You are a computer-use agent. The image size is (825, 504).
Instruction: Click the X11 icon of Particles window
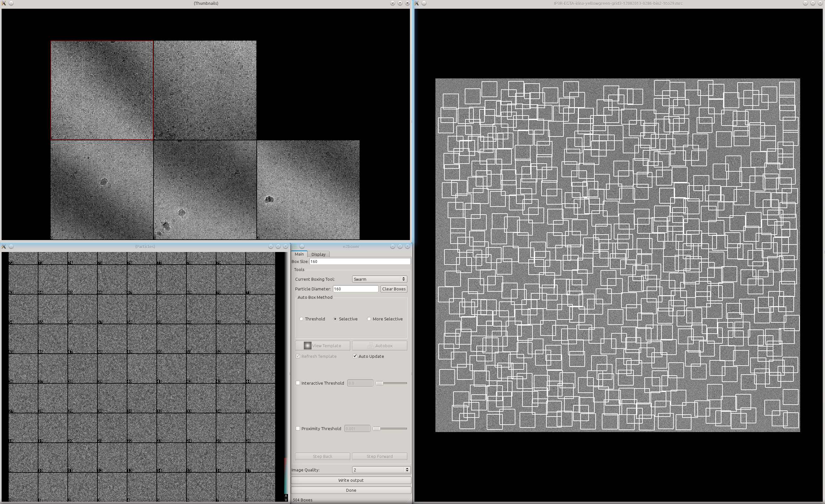tap(4, 247)
